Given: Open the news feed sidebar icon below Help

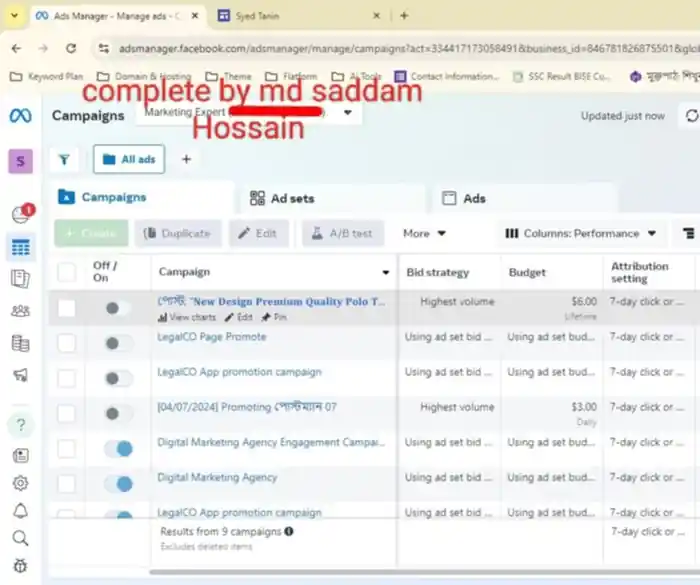Looking at the screenshot, I should click(21, 455).
